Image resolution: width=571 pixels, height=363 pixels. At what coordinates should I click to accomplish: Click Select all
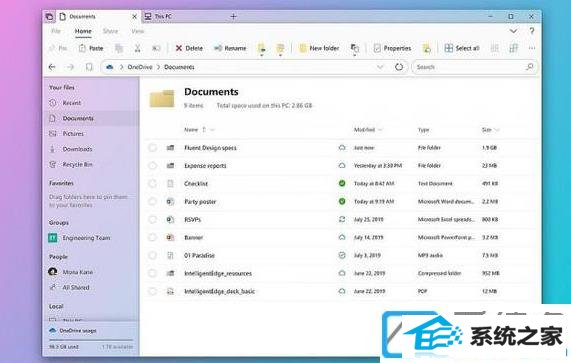point(462,48)
